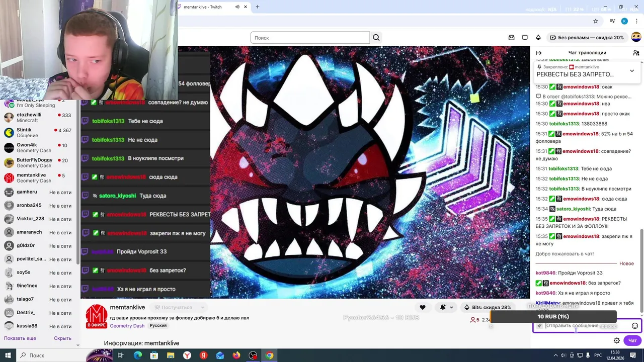644x362 pixels.
Task: Open Chrome profile K avatar
Action: (624, 21)
